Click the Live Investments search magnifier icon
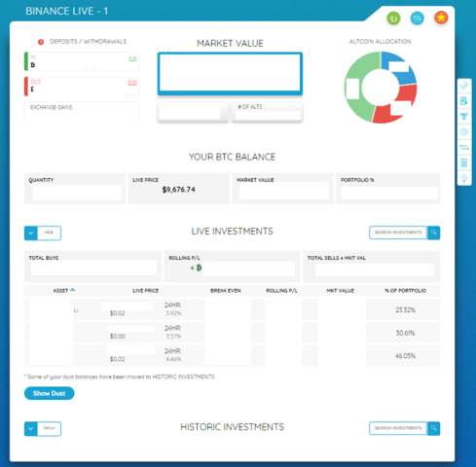This screenshot has width=476, height=467. coord(434,233)
